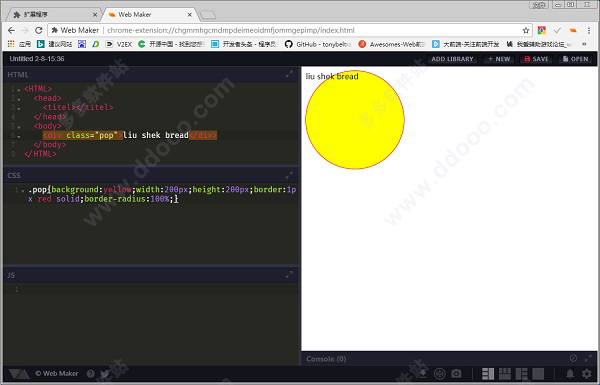Create a new item with NEW button
This screenshot has width=600, height=385.
(x=499, y=59)
